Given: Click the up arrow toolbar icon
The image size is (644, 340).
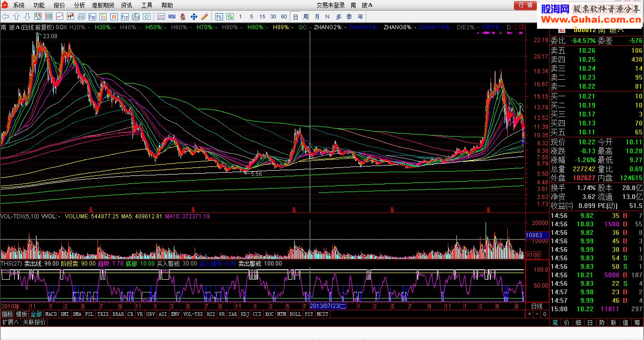Looking at the screenshot, I should (16, 17).
